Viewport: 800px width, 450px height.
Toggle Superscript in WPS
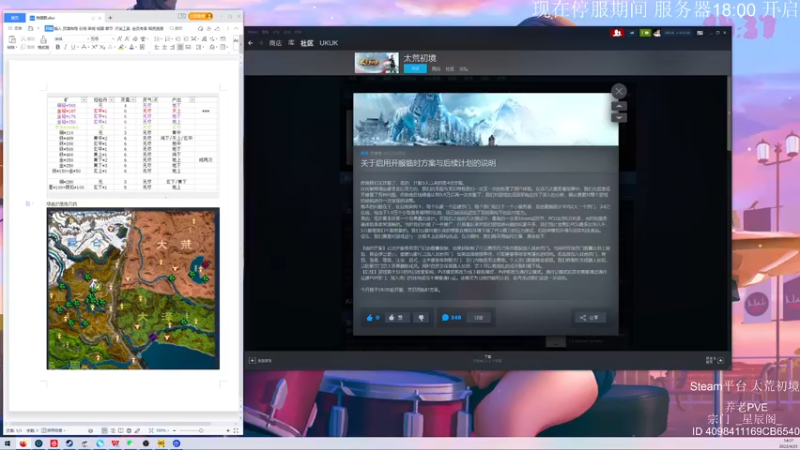pos(94,47)
